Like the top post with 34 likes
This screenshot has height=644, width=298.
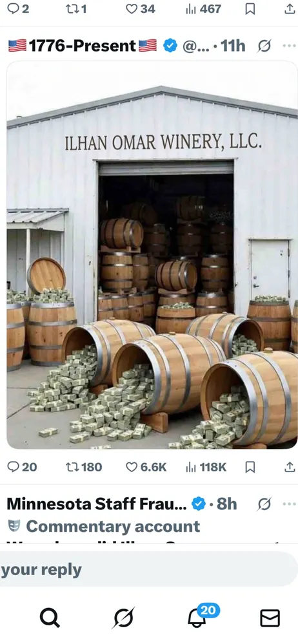pyautogui.click(x=141, y=8)
